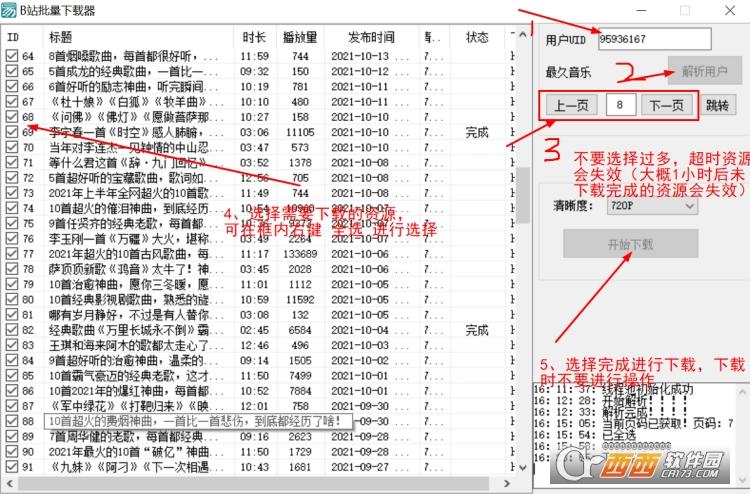750x494 pixels.
Task: Click the app icon in title bar
Action: (9, 10)
